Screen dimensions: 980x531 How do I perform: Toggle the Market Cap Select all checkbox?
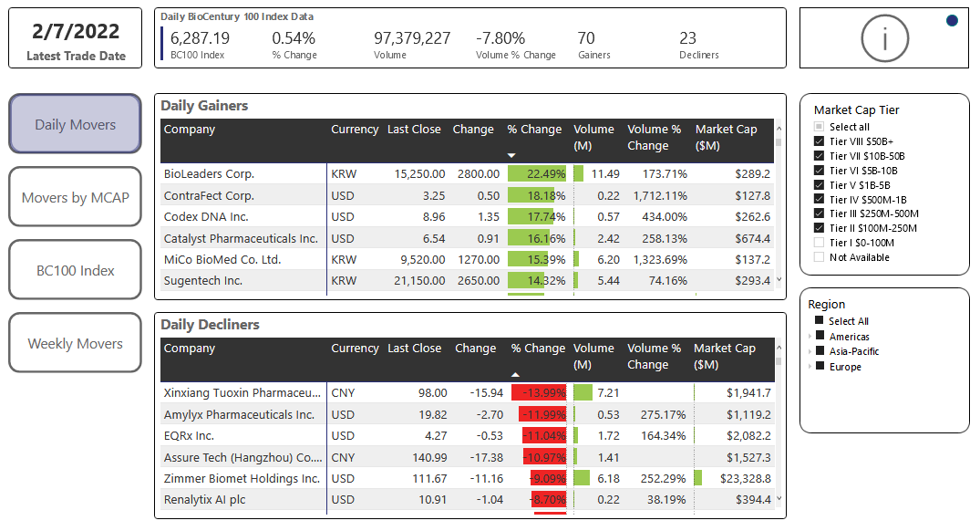coord(819,126)
